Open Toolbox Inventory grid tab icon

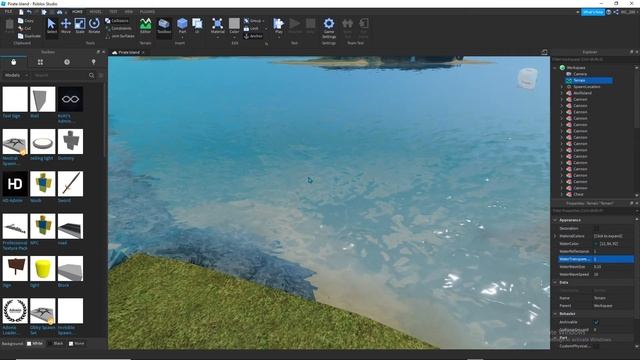click(40, 62)
